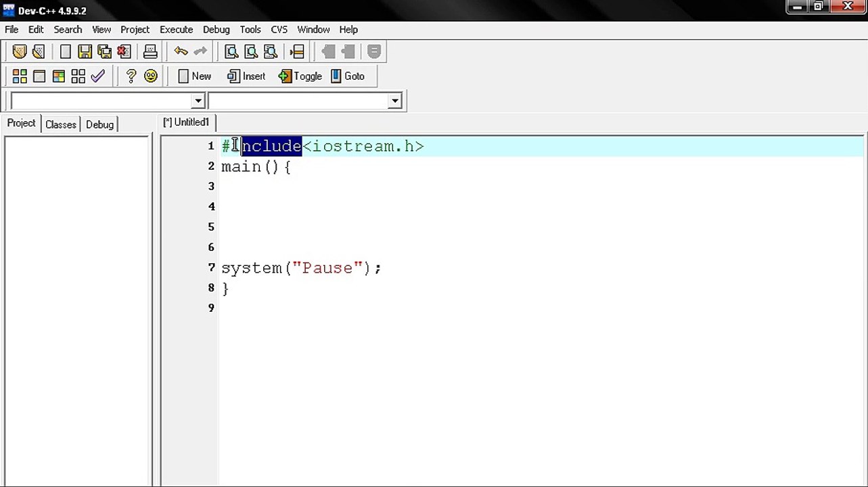The image size is (868, 487).
Task: Minimize the Dev-C++ window
Action: pyautogui.click(x=796, y=7)
